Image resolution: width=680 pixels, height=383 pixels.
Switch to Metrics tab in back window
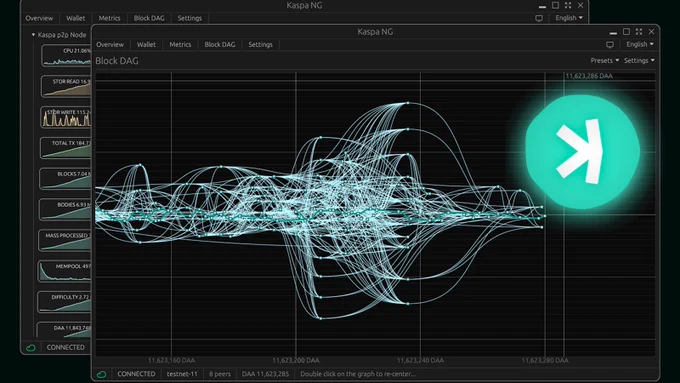click(109, 18)
